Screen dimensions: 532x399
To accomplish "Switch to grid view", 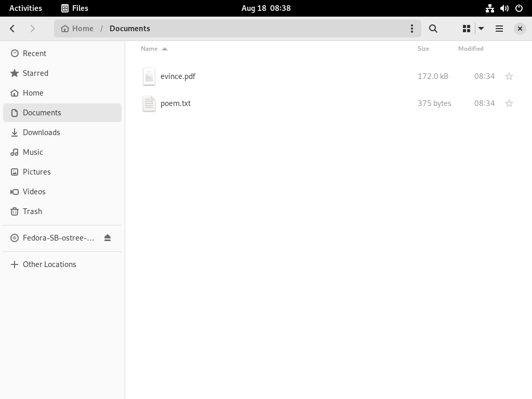I will click(x=467, y=29).
